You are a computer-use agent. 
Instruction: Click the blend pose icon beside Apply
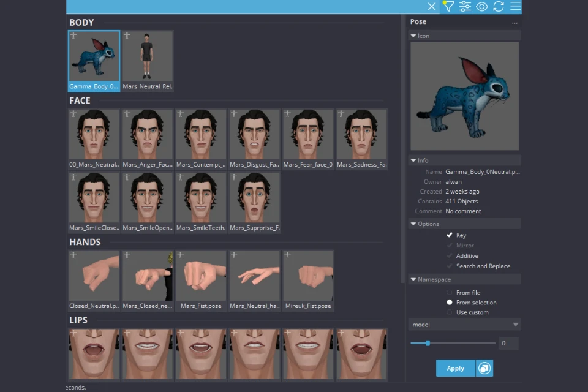[484, 368]
